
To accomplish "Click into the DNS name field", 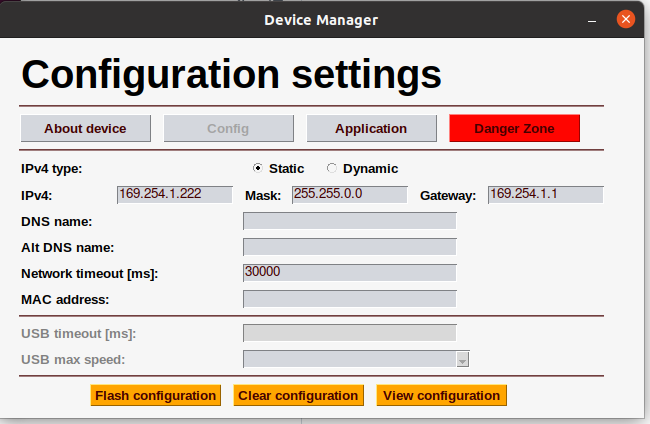I will point(349,221).
